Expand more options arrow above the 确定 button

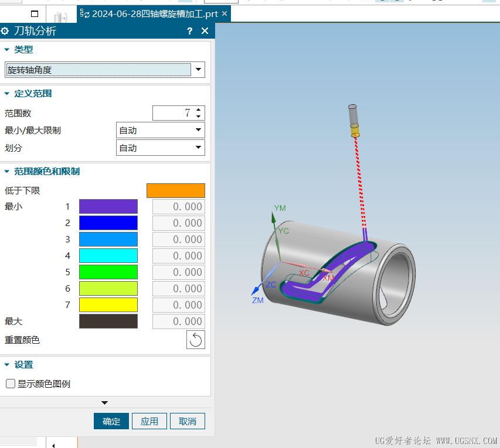(x=104, y=403)
